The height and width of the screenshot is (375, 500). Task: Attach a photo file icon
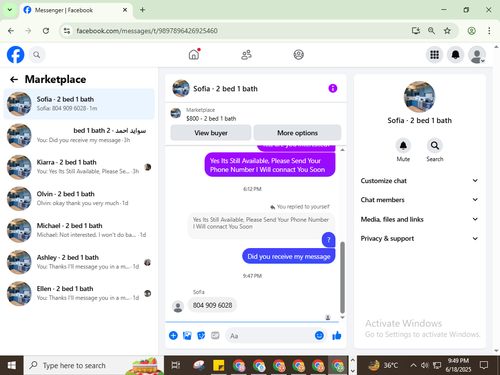pos(187,335)
